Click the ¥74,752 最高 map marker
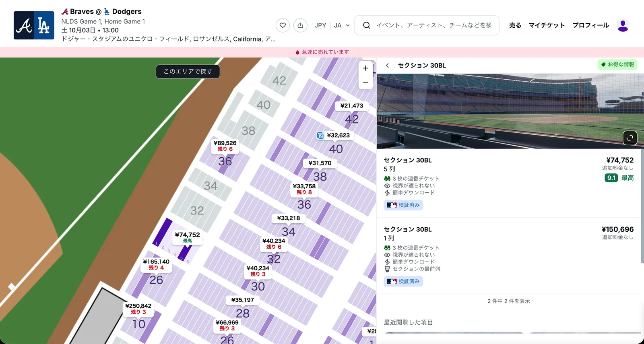644x344 pixels. (187, 237)
